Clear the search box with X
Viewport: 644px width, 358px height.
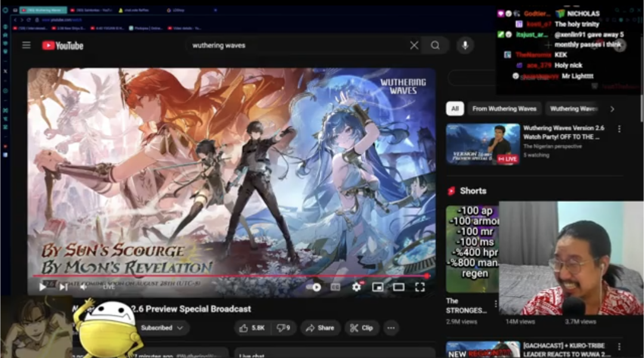414,45
